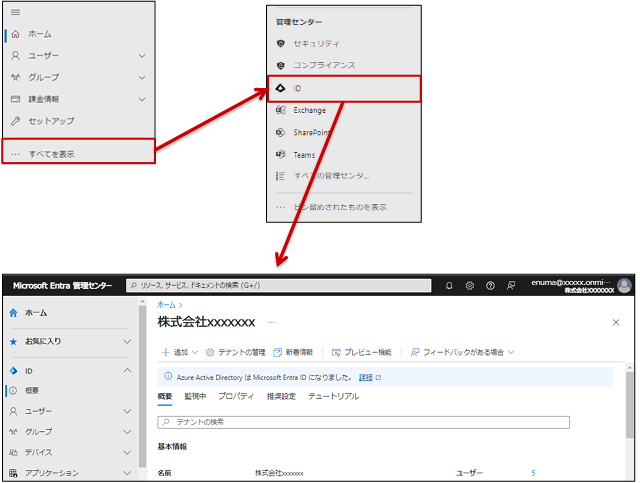Switch to the 監視中 tab
Image resolution: width=640 pixels, height=483 pixels.
coord(195,396)
